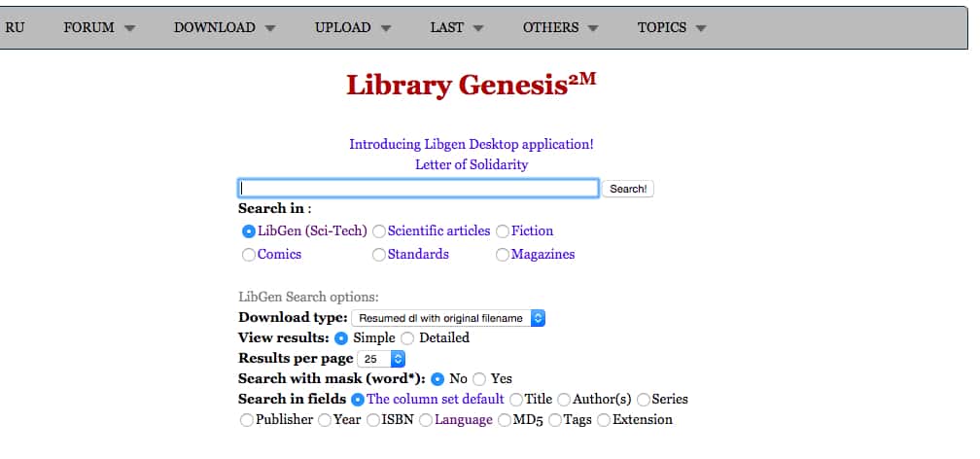This screenshot has height=459, width=980.
Task: Focus the search text field
Action: (x=418, y=189)
